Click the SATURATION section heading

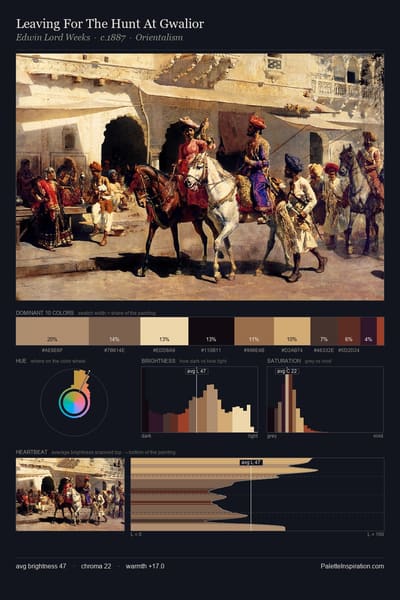(284, 361)
